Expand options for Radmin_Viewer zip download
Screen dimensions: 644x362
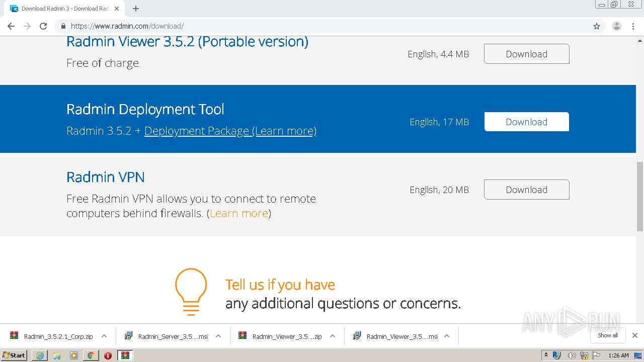(333, 336)
